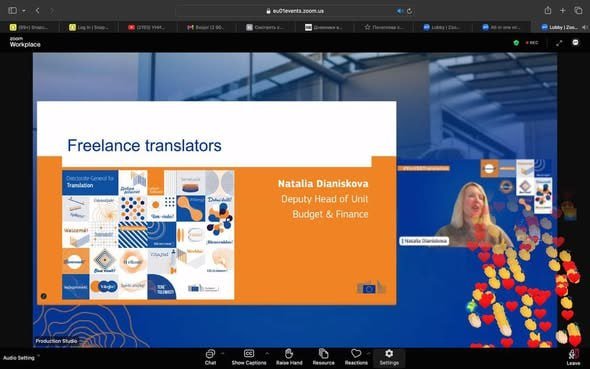The width and height of the screenshot is (590, 369).
Task: Turn on Show Captions
Action: 249,357
